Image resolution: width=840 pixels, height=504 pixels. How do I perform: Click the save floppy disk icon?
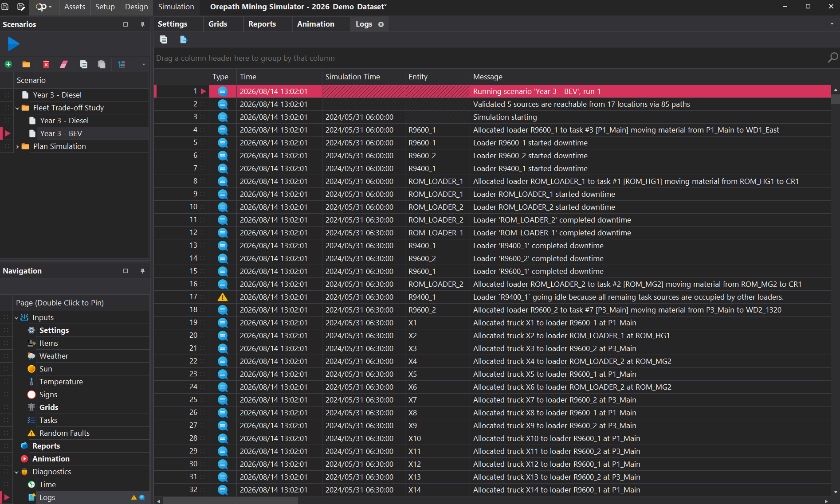[5, 7]
